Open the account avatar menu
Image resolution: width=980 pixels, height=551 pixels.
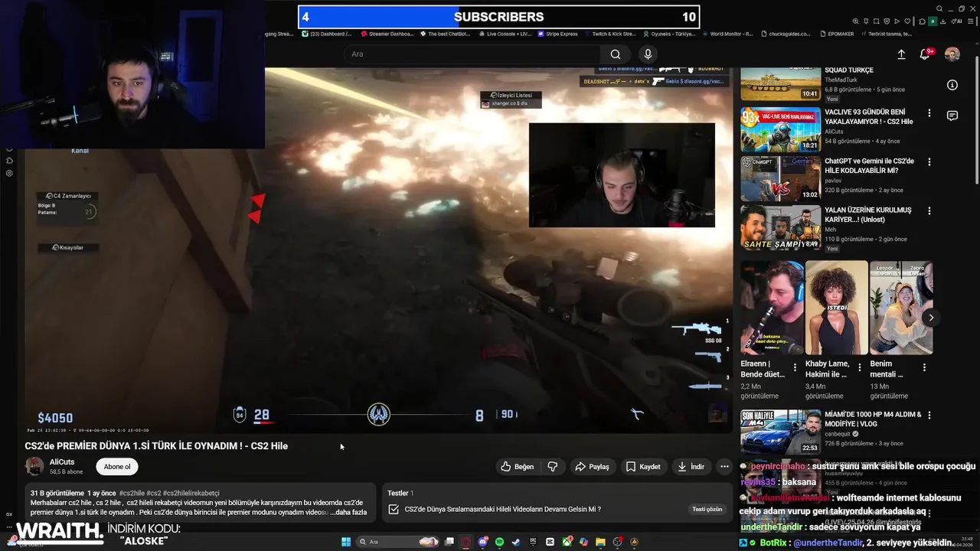(952, 54)
